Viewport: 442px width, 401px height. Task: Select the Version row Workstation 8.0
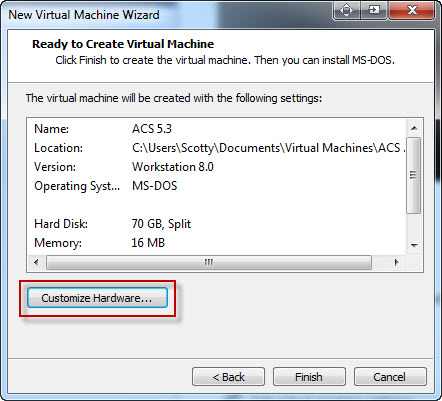coord(217,167)
